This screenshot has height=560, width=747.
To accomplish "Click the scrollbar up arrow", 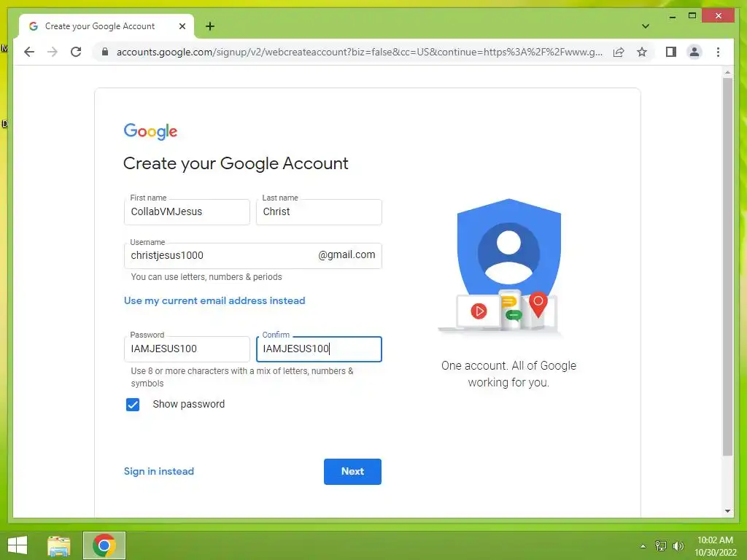I will click(727, 72).
